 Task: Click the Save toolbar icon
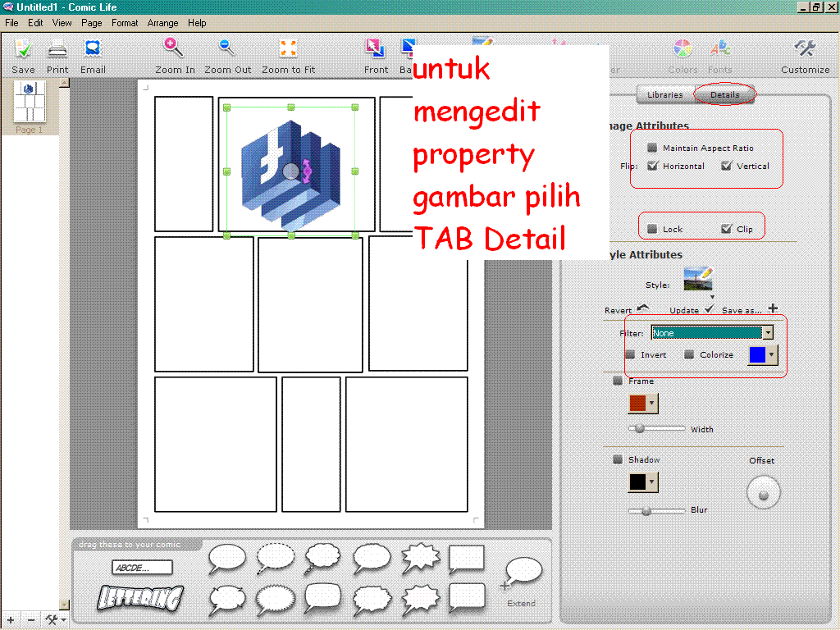[x=23, y=49]
